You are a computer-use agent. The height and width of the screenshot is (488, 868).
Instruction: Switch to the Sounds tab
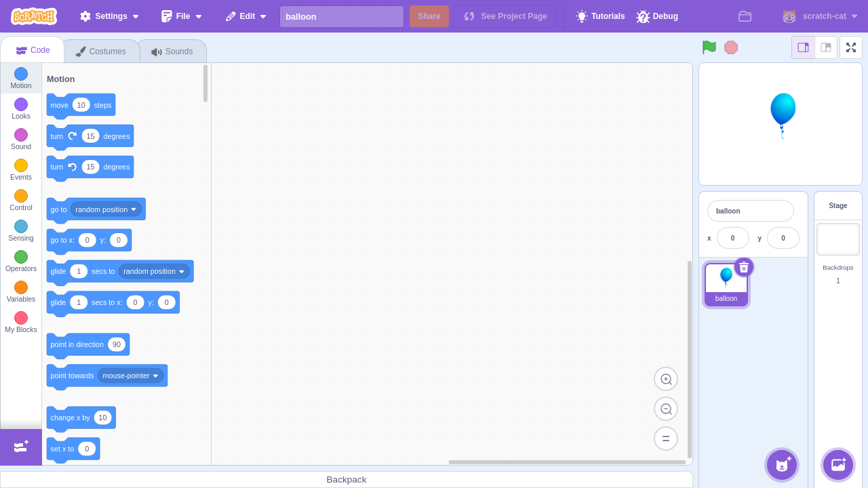(x=172, y=52)
